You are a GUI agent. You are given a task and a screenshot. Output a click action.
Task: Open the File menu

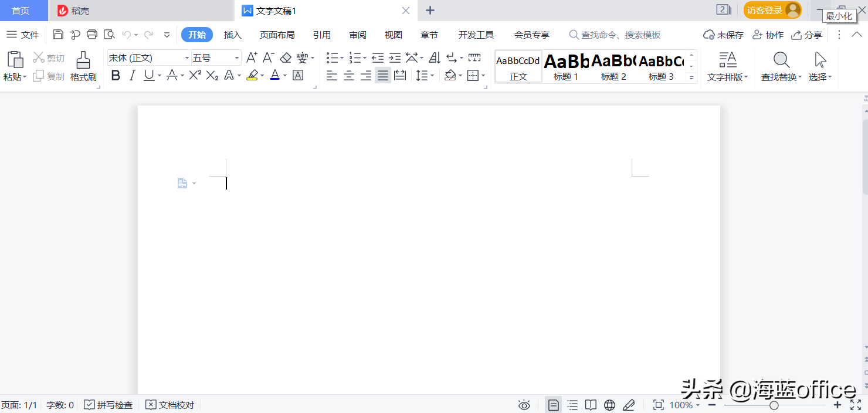click(23, 35)
